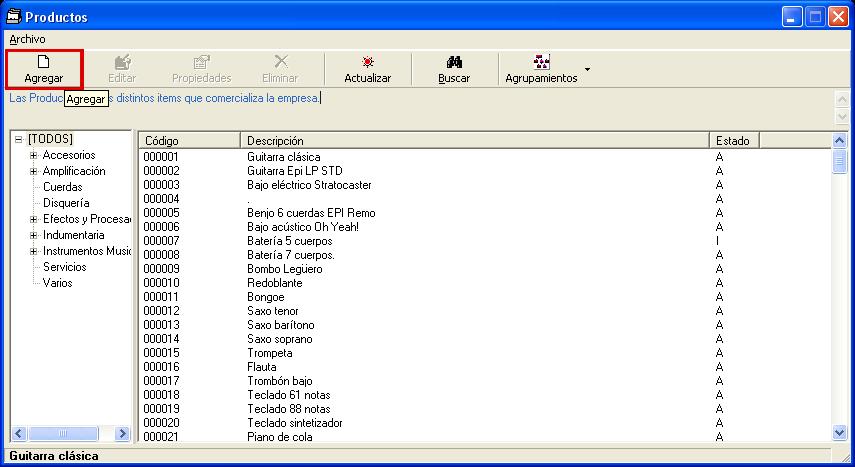Viewport: 855px width, 467px height.
Task: Click the Editar pencil icon
Action: tap(122, 62)
